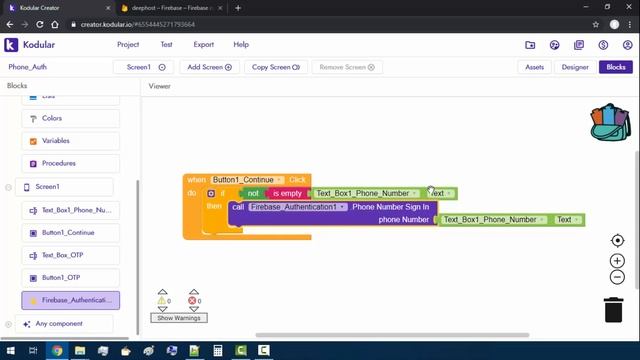The width and height of the screenshot is (640, 360).
Task: Open the Screen1 screen selector dropdown
Action: point(143,67)
